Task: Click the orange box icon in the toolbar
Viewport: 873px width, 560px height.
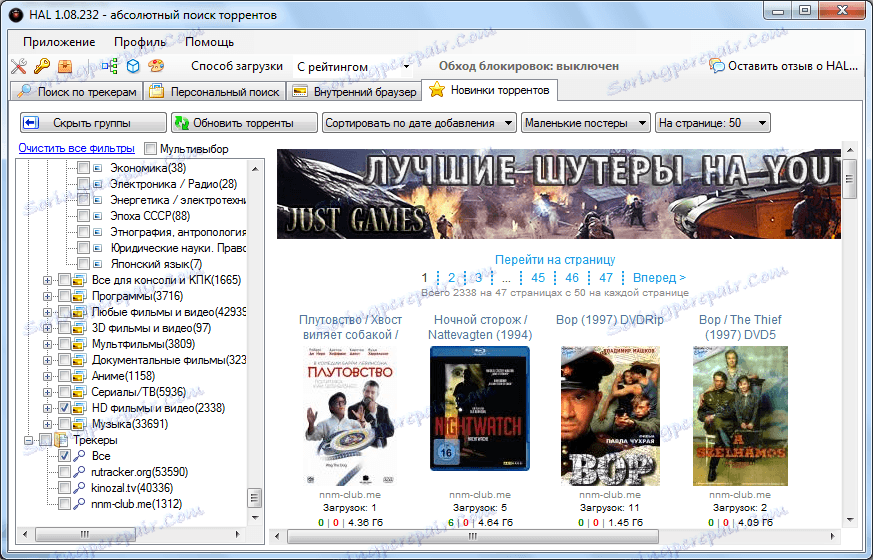Action: click(65, 66)
